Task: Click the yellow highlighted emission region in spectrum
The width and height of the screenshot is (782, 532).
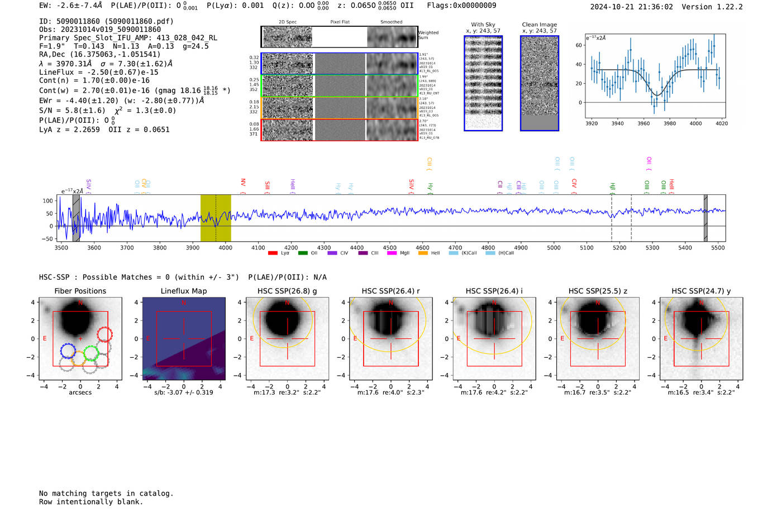Action: [216, 218]
